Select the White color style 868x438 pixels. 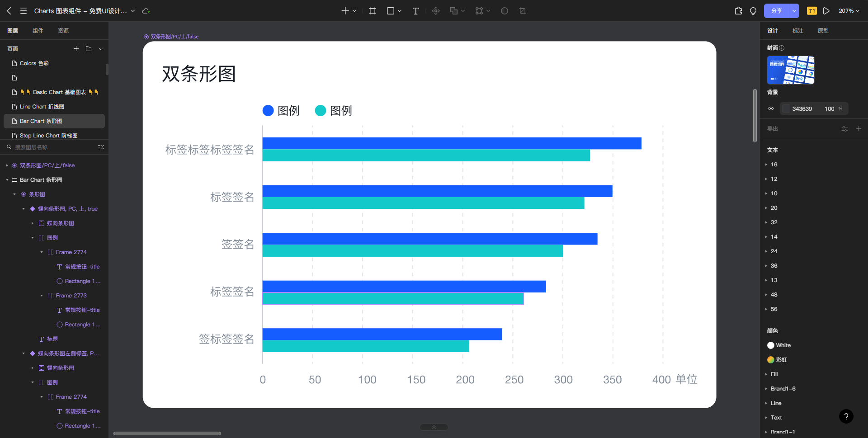point(779,345)
